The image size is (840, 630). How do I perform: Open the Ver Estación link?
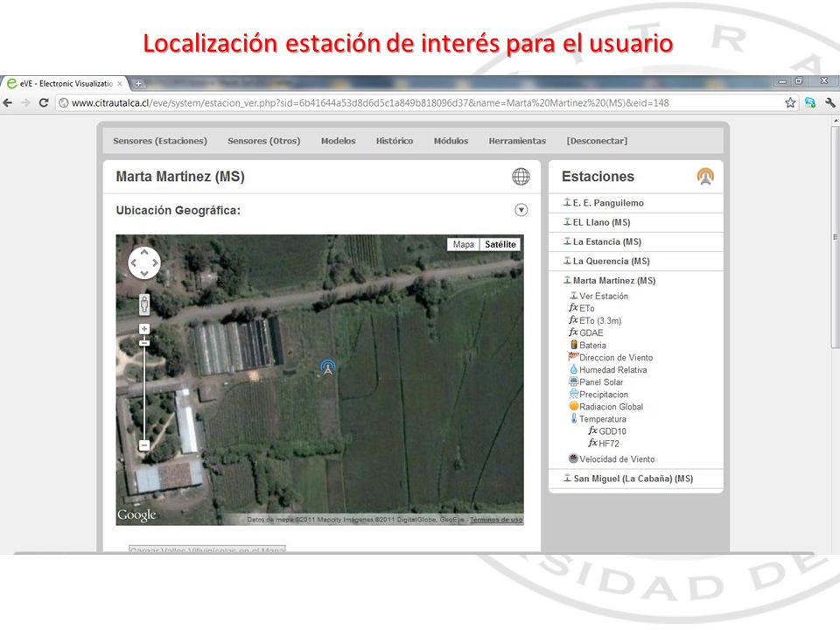(603, 296)
